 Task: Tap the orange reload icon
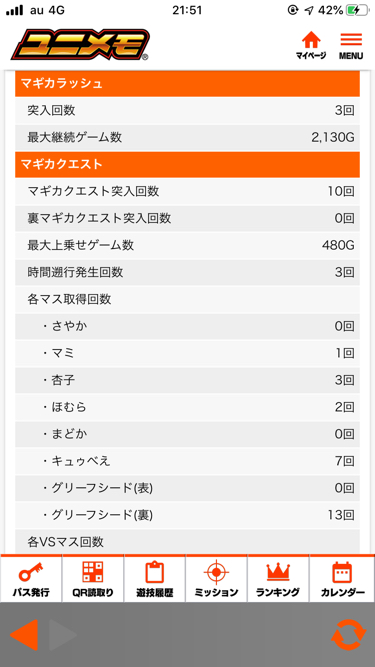[x=348, y=635]
